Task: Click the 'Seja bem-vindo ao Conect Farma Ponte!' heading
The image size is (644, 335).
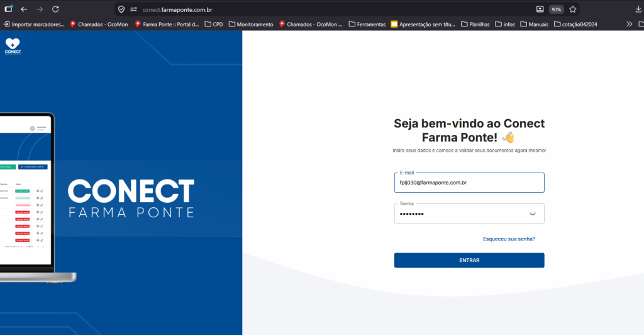Action: pyautogui.click(x=469, y=130)
